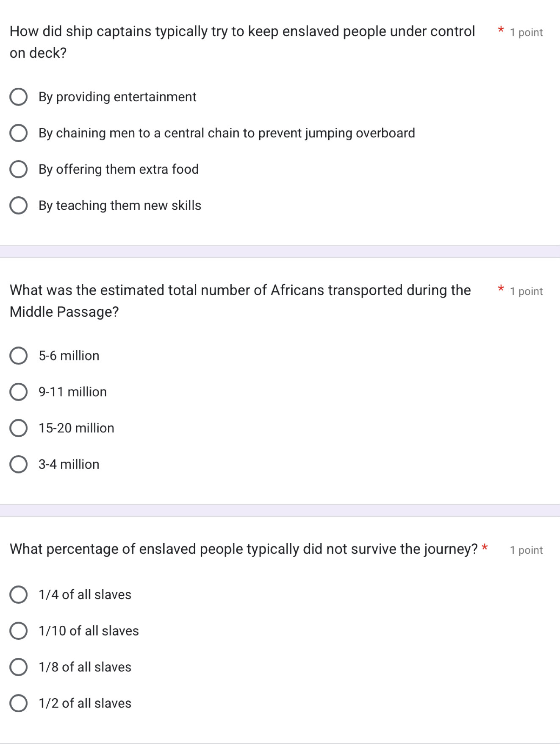Viewport: 560px width, 744px height.
Task: Choose 'By chaining men to a central chain'
Action: [x=19, y=133]
